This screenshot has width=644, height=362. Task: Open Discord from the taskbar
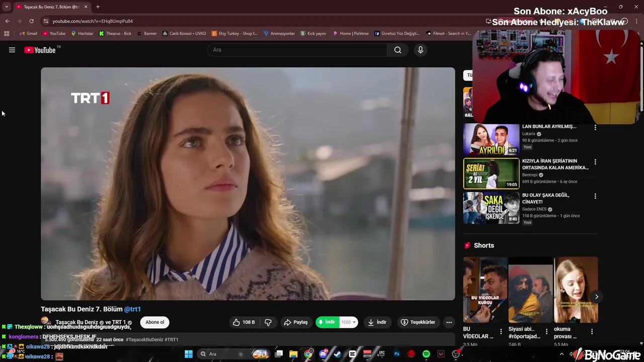click(x=323, y=354)
